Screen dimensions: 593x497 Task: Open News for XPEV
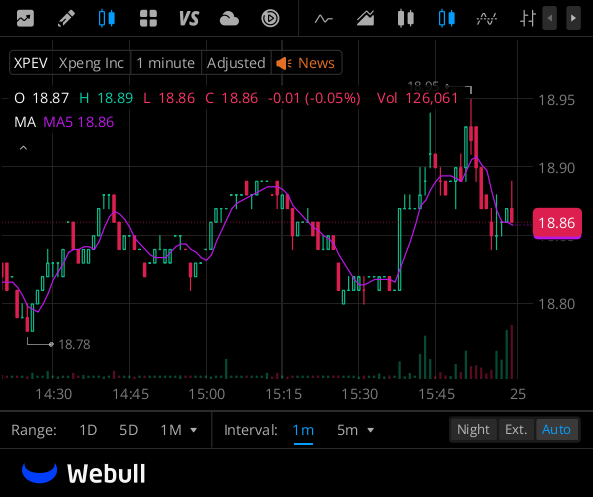[x=316, y=63]
